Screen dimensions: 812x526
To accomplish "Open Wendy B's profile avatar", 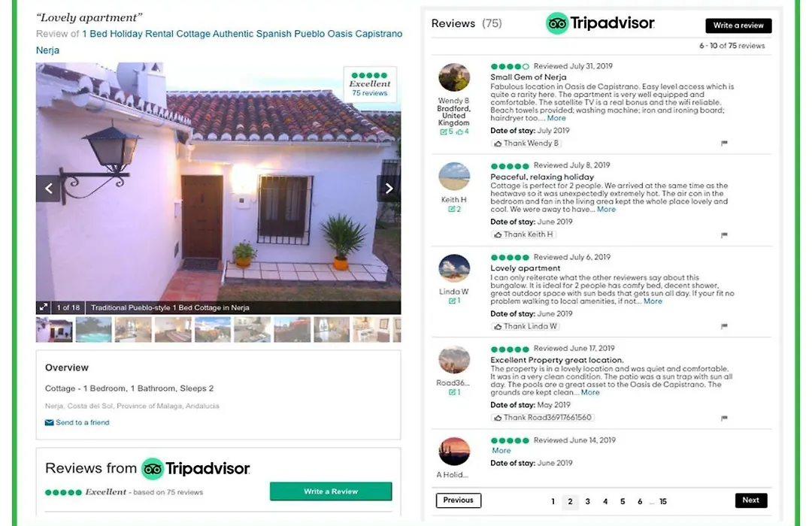I will (x=454, y=77).
